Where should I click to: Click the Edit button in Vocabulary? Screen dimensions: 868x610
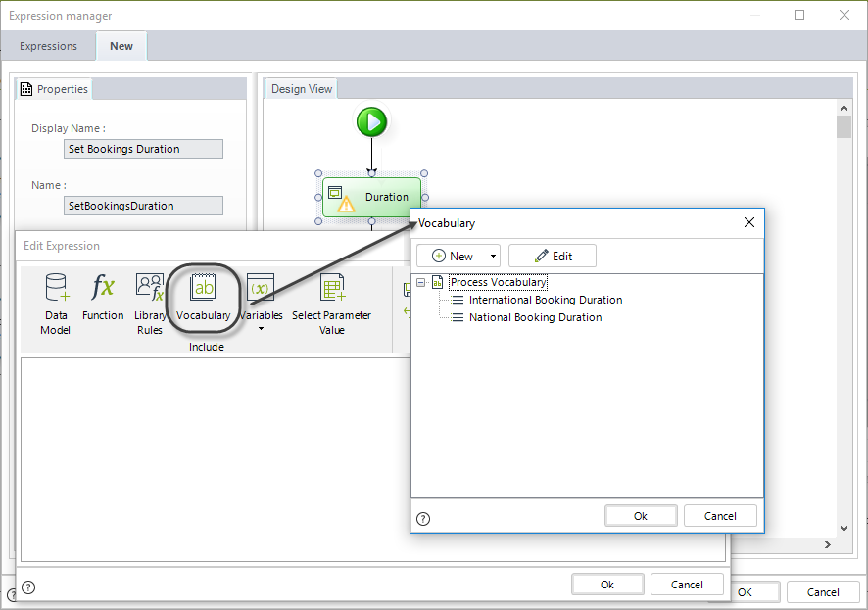[x=553, y=257]
